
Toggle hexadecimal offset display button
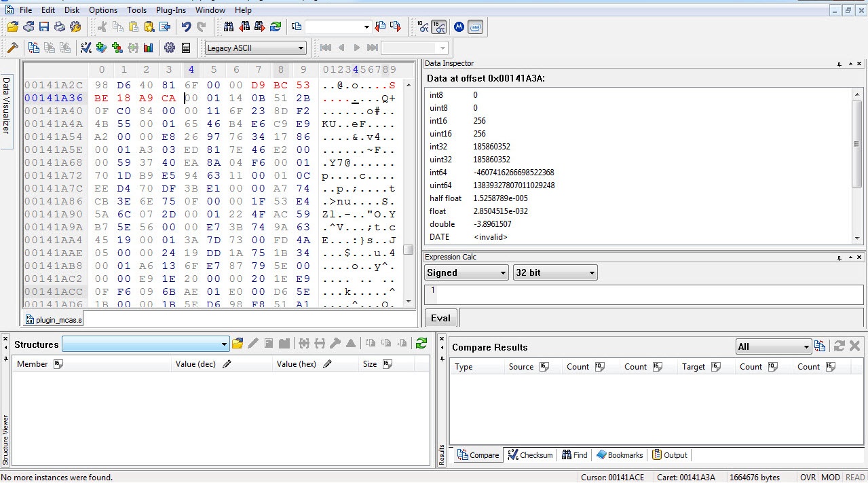439,26
